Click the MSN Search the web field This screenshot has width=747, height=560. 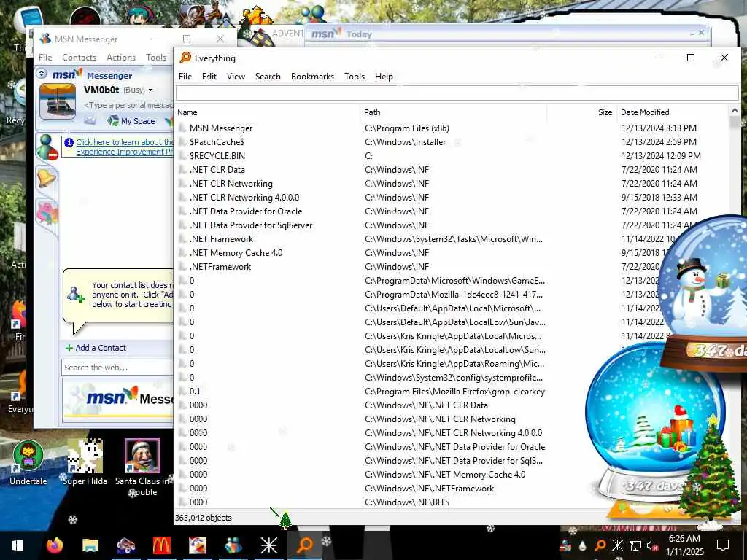coord(117,367)
